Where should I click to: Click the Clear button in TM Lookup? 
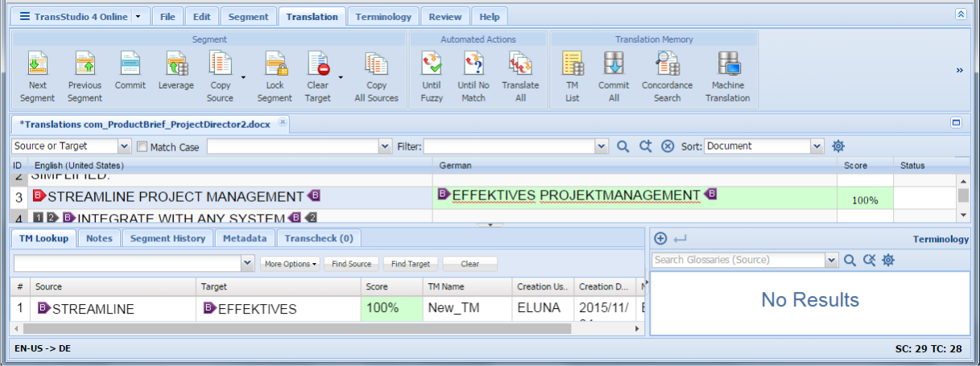tap(470, 264)
